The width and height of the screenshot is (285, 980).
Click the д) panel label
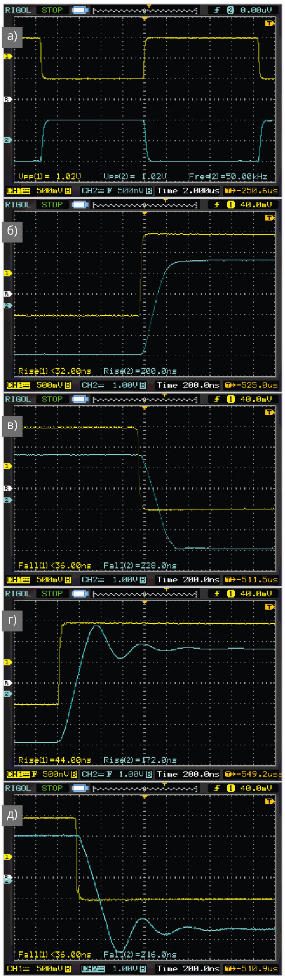(12, 814)
